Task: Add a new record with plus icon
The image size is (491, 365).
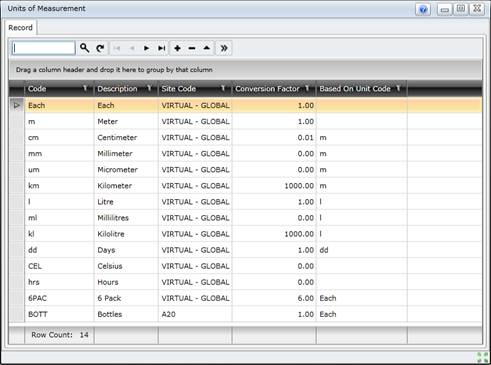Action: [x=177, y=48]
